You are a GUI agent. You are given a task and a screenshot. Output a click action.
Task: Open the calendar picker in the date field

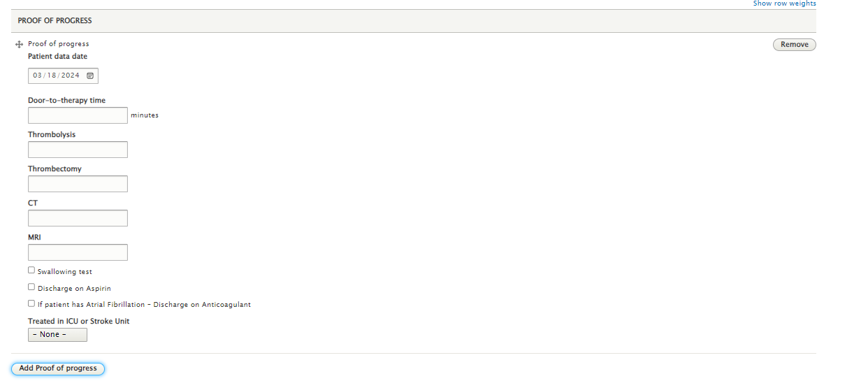90,76
